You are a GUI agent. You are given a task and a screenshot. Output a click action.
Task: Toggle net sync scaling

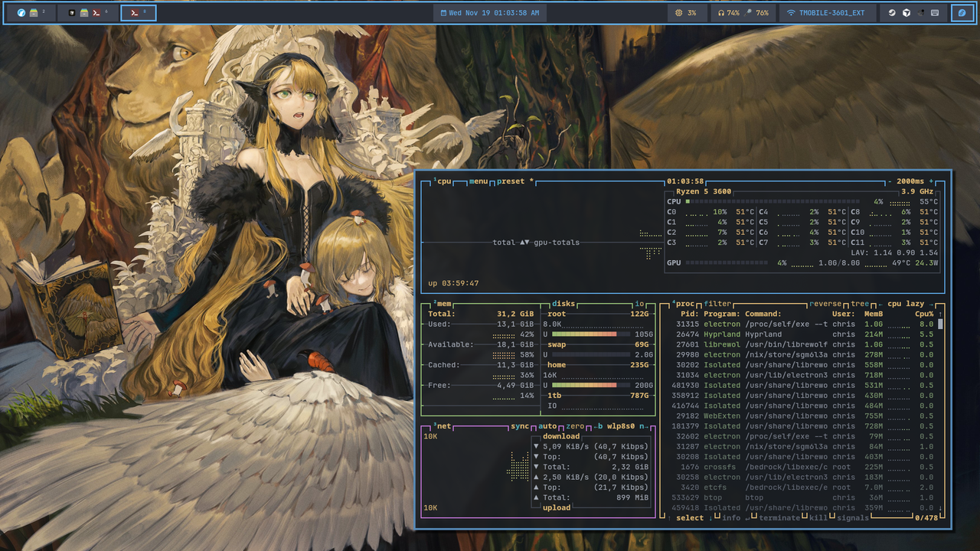click(520, 426)
